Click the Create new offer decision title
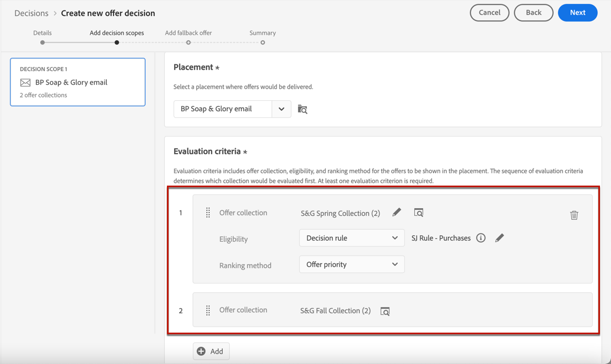 [108, 13]
